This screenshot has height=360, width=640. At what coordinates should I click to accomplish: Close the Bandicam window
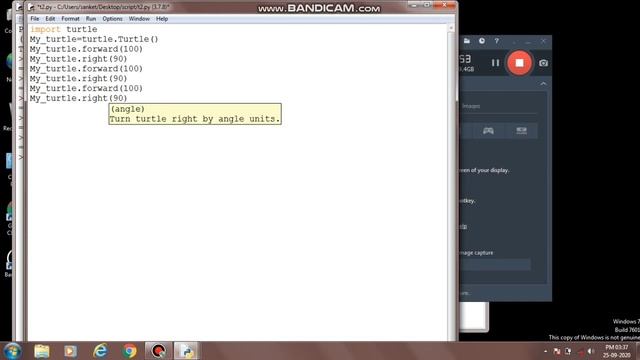click(x=543, y=41)
